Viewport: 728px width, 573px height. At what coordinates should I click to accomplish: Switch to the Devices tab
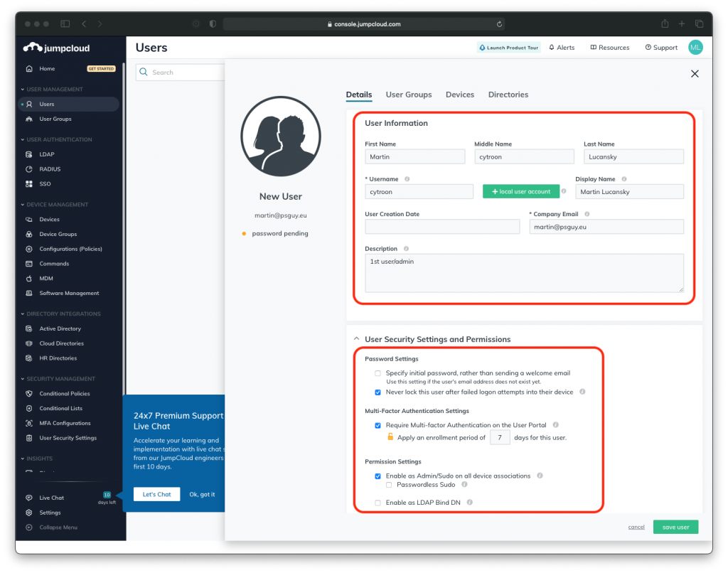(460, 95)
